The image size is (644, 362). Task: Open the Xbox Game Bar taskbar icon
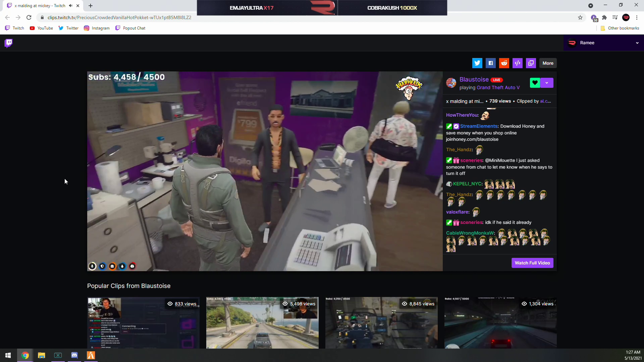pos(58,355)
